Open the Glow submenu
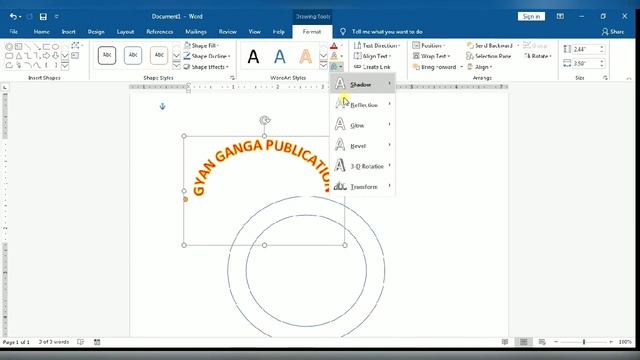The height and width of the screenshot is (360, 640). (x=362, y=125)
